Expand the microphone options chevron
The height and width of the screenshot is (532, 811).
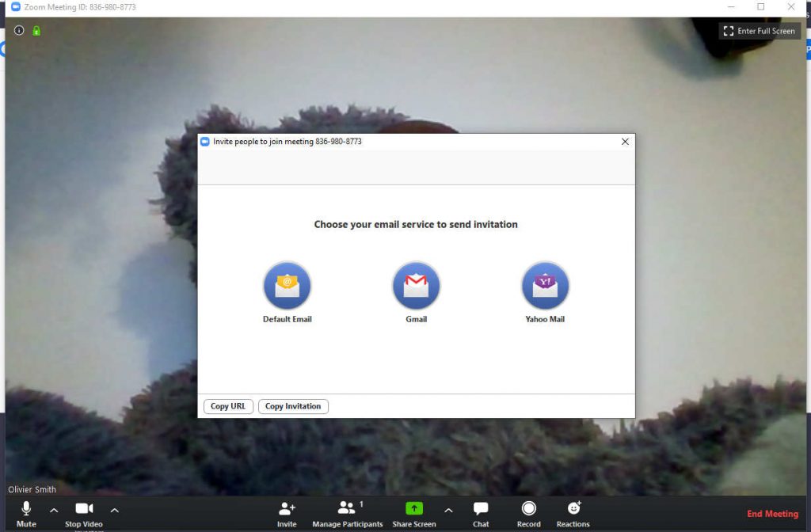53,511
